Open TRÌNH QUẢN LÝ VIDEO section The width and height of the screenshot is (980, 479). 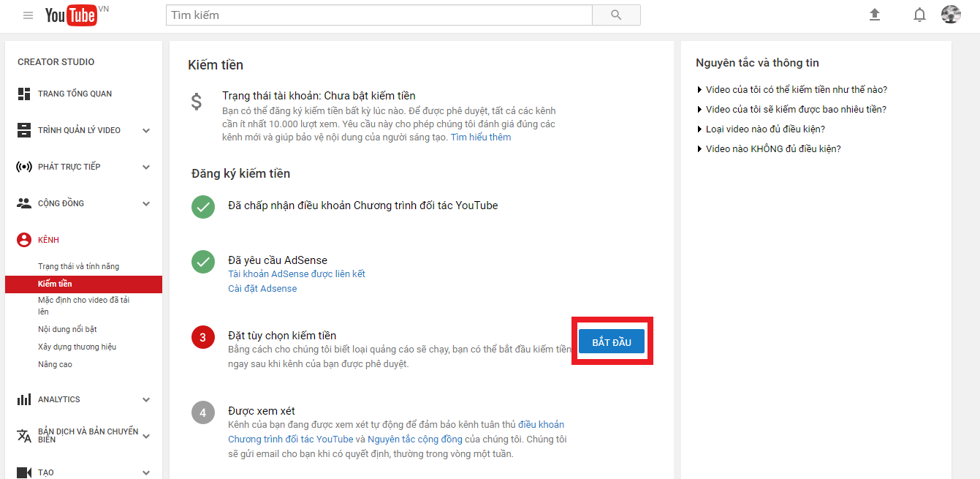80,130
